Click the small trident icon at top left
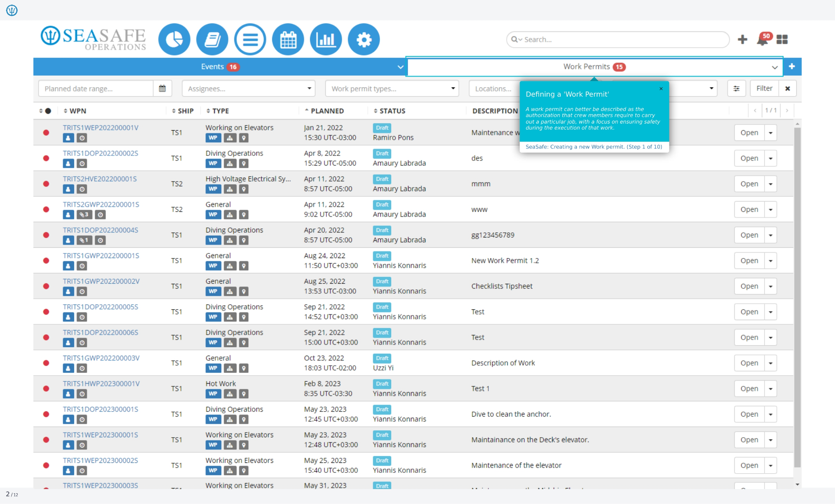Viewport: 835px width, 504px height. 12,10
